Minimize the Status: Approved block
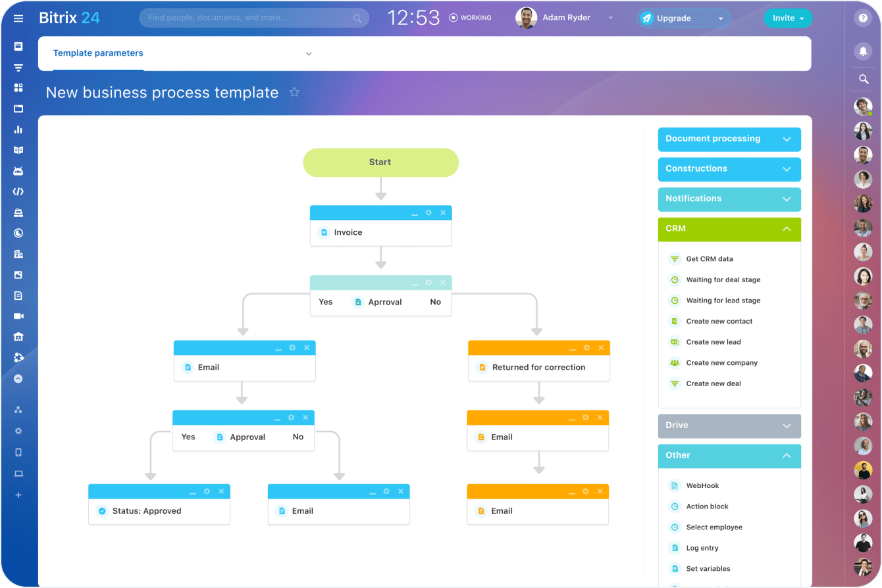This screenshot has height=588, width=882. point(193,492)
